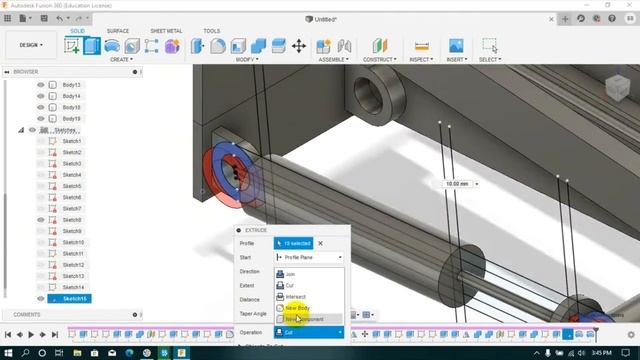Toggle visibility of Sketch15
The width and height of the screenshot is (640, 360).
[41, 299]
